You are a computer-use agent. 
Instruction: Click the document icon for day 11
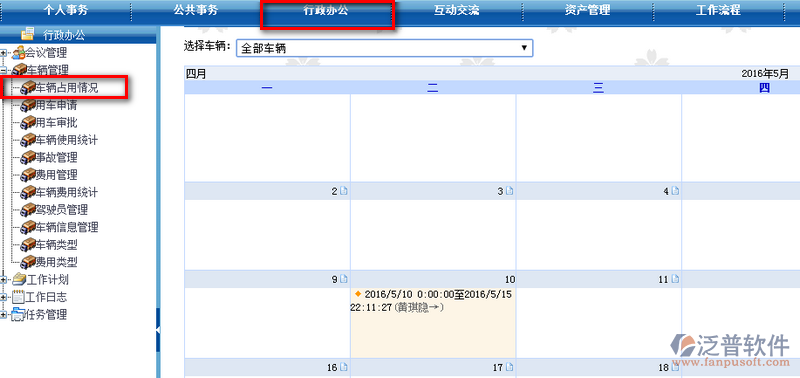675,279
